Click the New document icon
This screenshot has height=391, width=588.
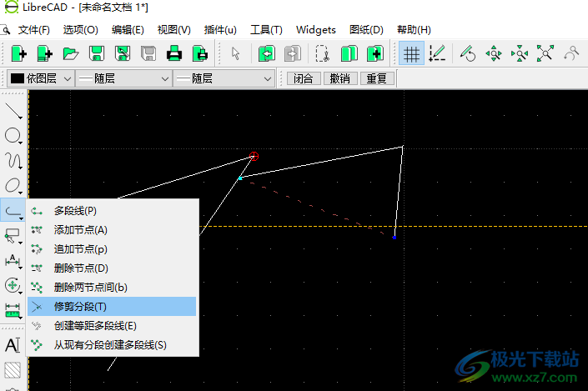point(18,53)
